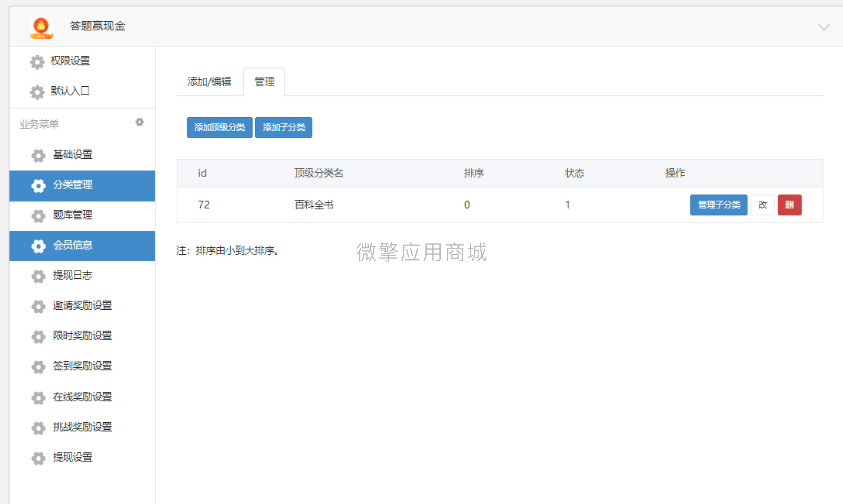Click the 百科全书 category name cell
The image size is (843, 504).
pos(314,205)
